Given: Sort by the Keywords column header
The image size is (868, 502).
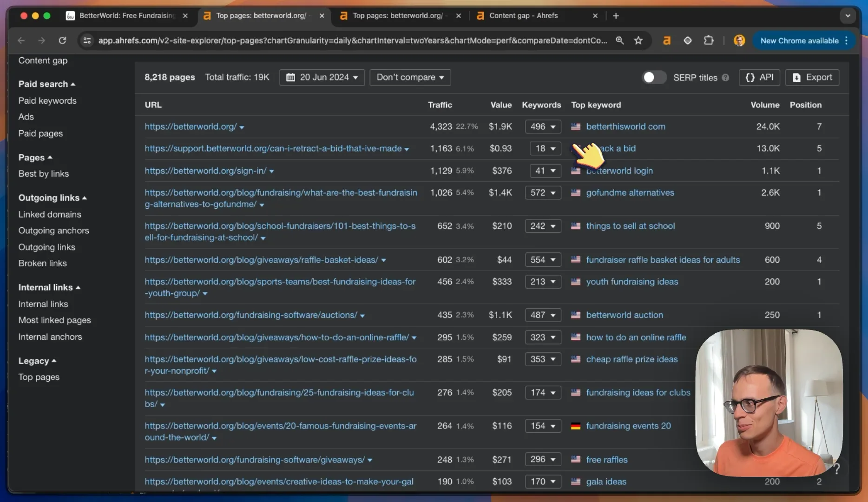Looking at the screenshot, I should [x=541, y=105].
